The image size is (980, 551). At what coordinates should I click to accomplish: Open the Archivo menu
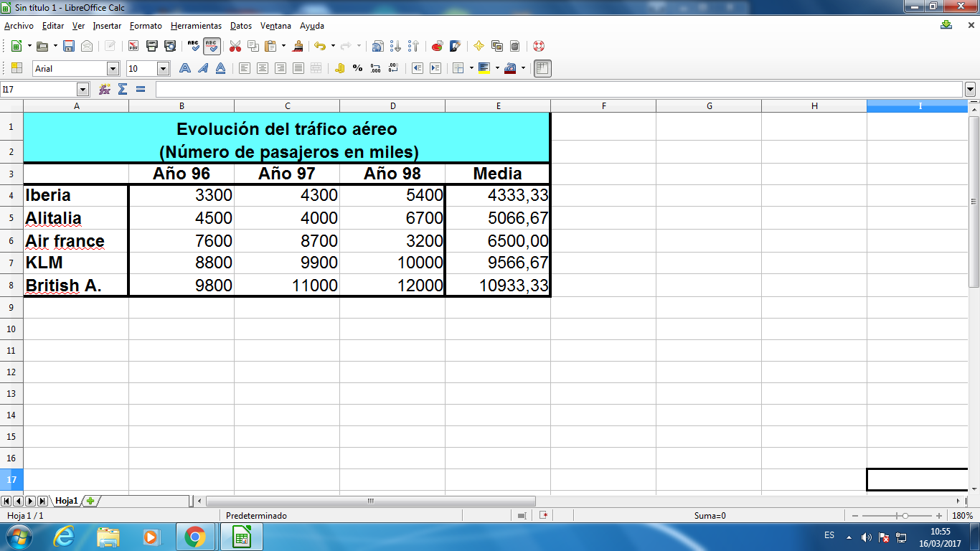(x=19, y=26)
